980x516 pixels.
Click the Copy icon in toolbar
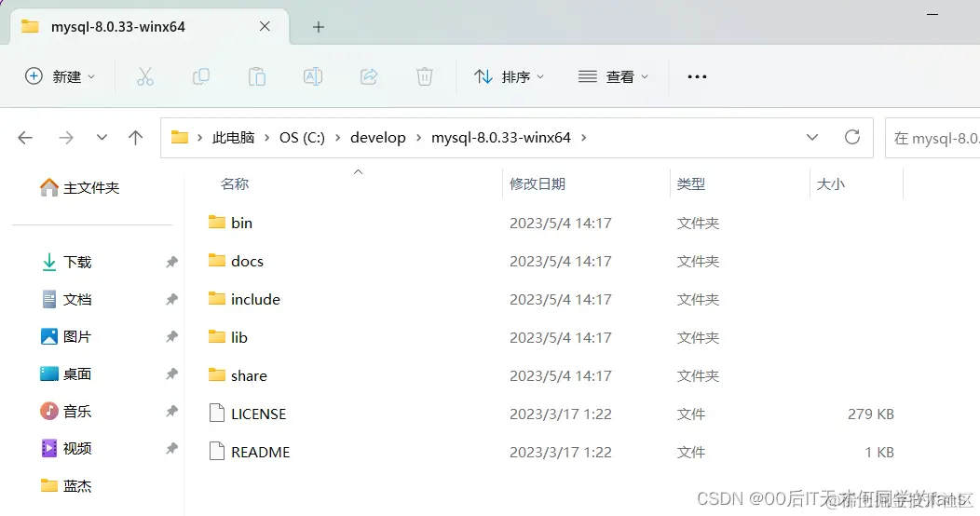(200, 76)
